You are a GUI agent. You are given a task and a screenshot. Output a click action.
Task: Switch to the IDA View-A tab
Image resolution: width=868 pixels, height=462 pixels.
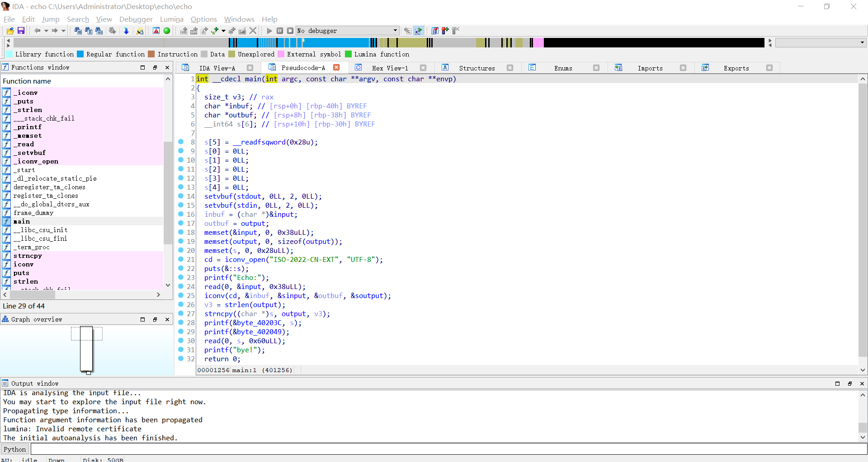pos(217,68)
